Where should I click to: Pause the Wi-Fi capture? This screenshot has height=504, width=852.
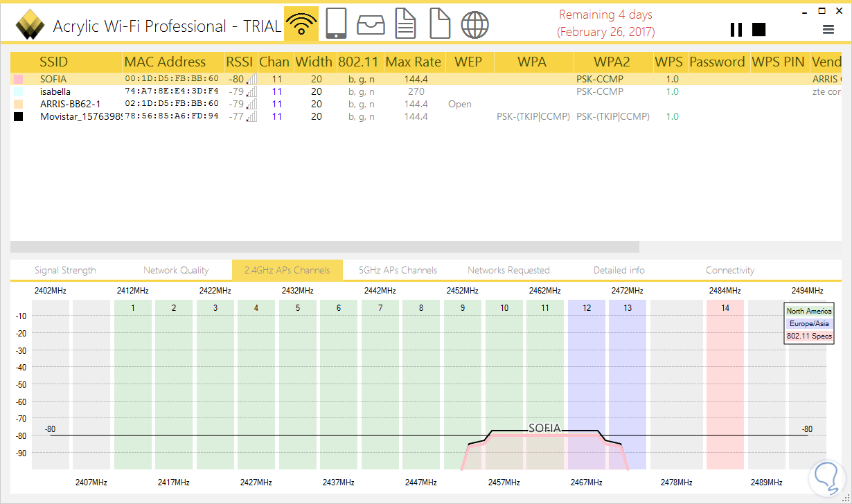[x=736, y=29]
